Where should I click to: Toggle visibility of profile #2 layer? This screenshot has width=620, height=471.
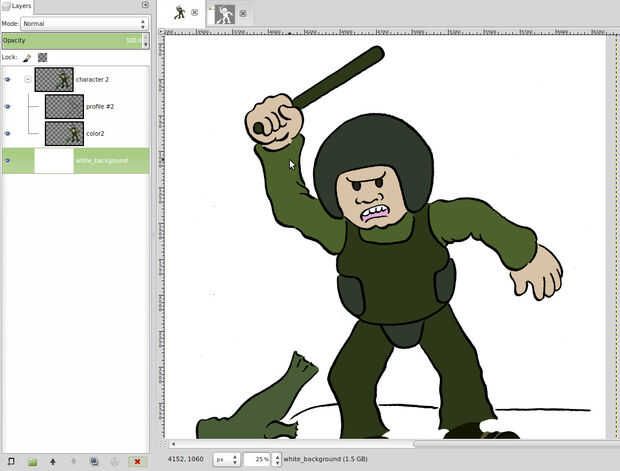[8, 106]
